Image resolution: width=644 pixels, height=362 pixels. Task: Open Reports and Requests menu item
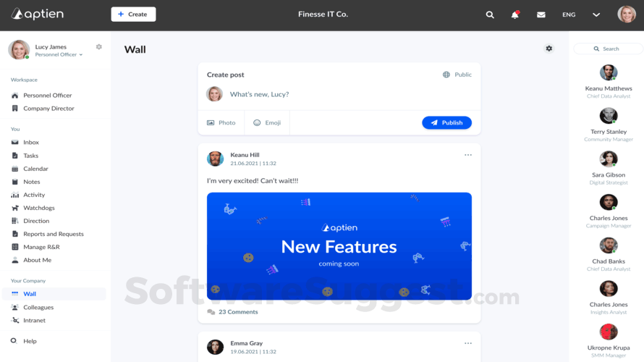point(54,234)
